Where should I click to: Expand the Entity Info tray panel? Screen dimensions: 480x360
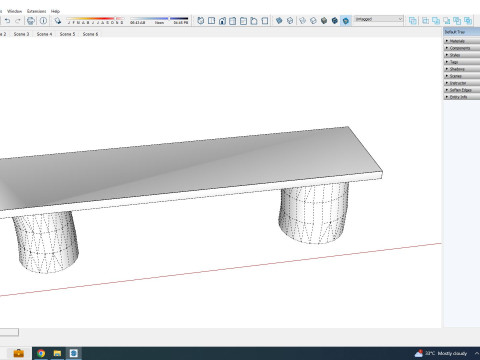(x=462, y=97)
